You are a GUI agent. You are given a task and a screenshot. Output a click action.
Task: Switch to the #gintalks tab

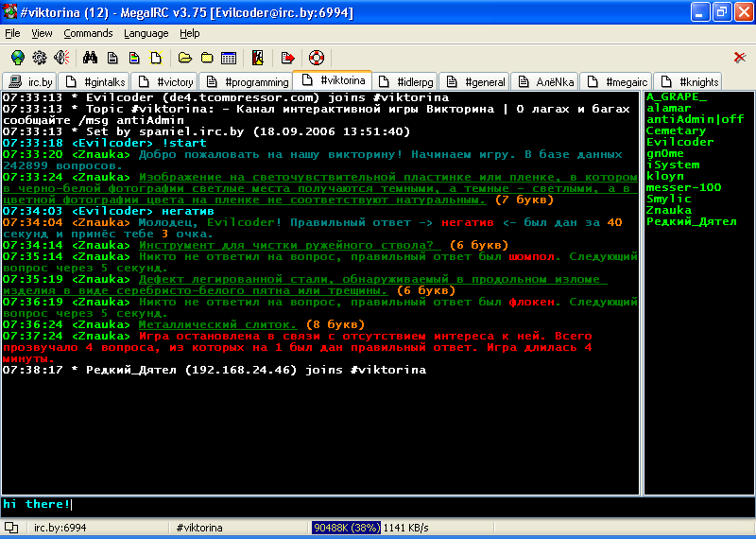click(94, 81)
